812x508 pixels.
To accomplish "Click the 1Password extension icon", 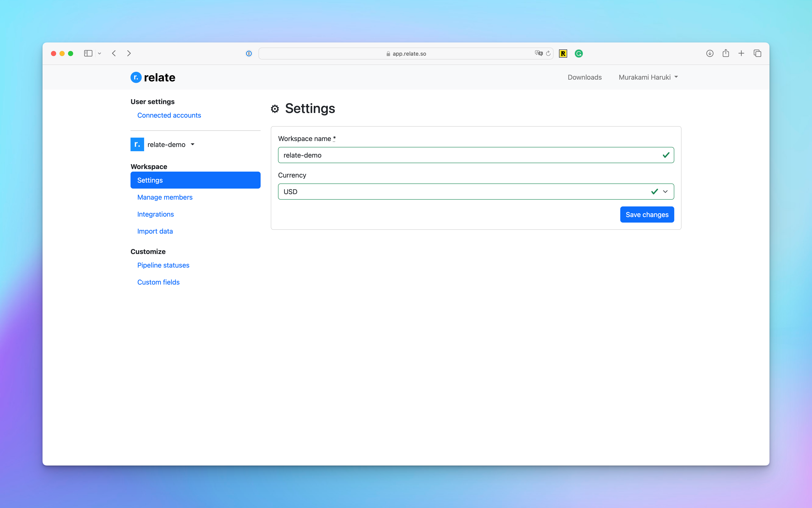I will click(x=249, y=54).
